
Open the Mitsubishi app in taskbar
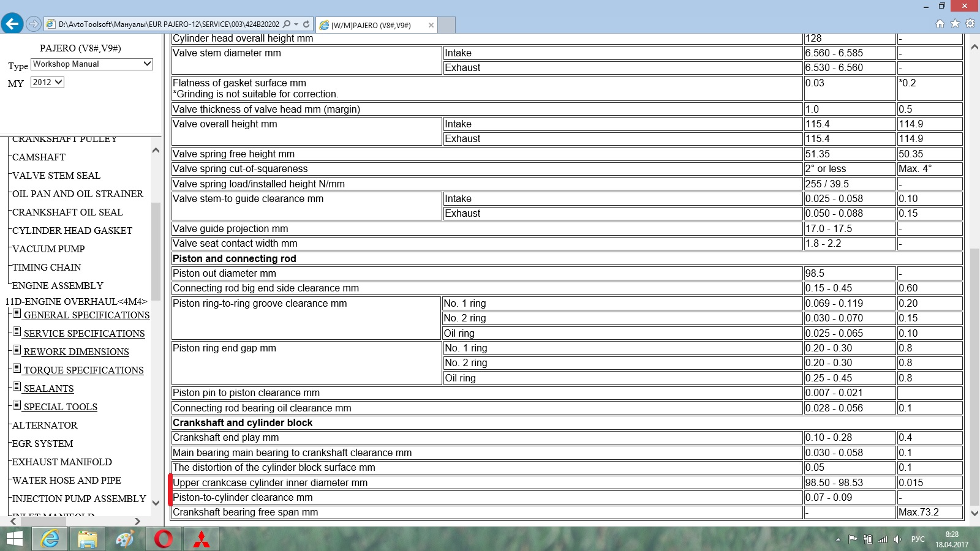(x=202, y=539)
